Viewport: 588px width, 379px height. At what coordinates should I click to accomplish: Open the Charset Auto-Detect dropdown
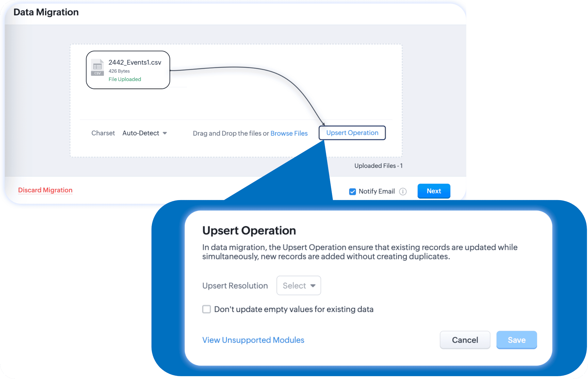pos(141,133)
